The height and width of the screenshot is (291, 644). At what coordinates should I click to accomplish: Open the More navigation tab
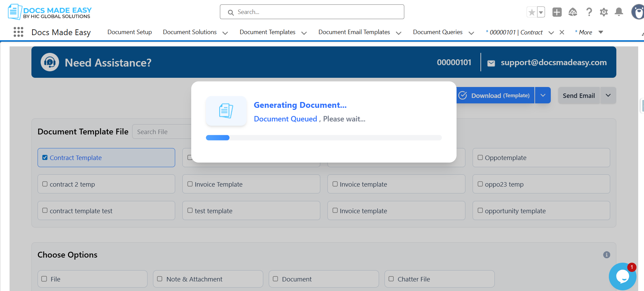coord(589,32)
